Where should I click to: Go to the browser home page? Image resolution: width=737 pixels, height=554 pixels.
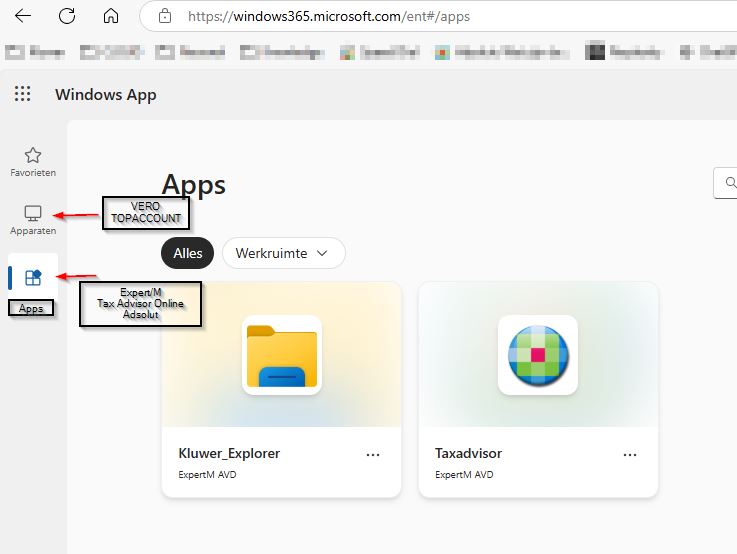pyautogui.click(x=111, y=16)
